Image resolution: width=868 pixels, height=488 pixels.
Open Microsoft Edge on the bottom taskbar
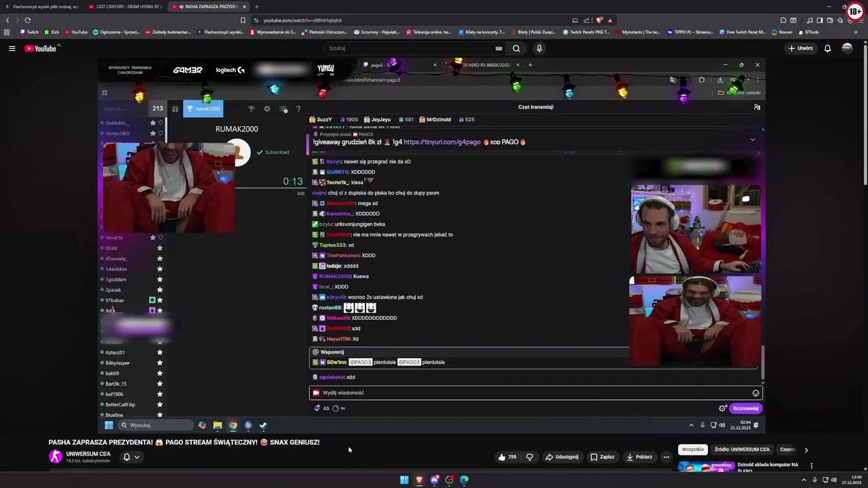tap(464, 480)
